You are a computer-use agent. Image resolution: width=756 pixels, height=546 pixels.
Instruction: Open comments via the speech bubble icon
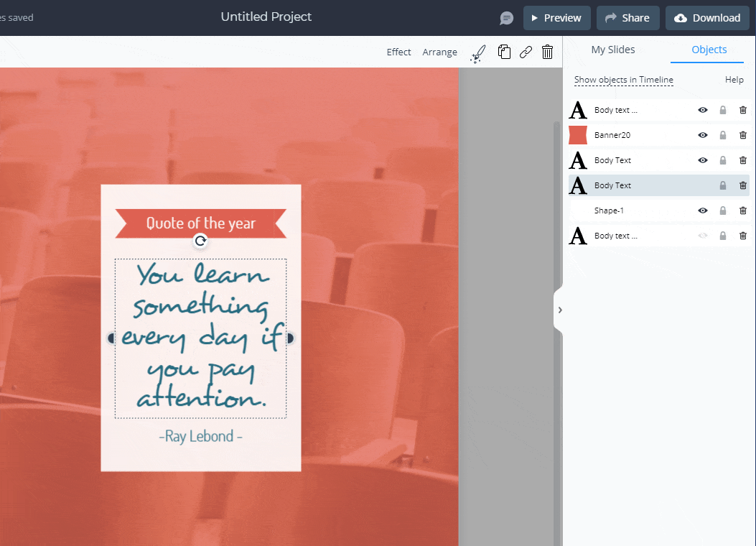tap(506, 18)
